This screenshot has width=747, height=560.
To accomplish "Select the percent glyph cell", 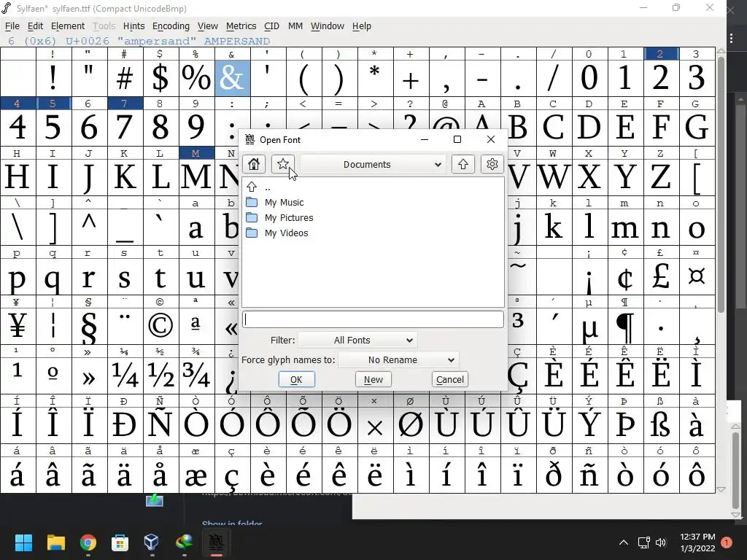I will pyautogui.click(x=196, y=78).
